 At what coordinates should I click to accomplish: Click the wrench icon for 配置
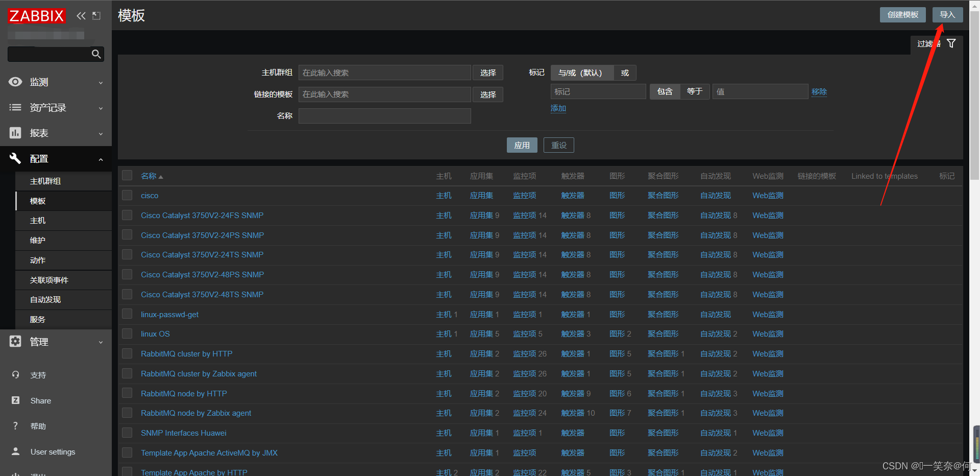(x=15, y=158)
